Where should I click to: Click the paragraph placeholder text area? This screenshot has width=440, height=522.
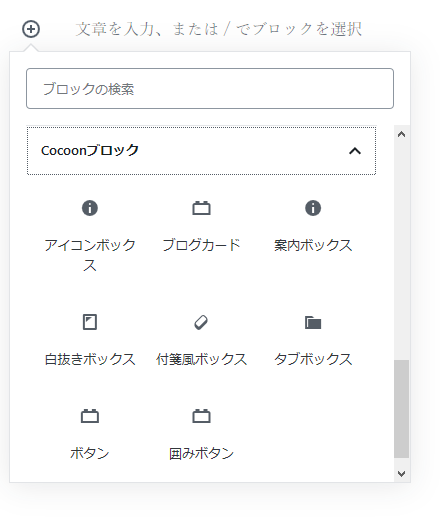point(218,29)
